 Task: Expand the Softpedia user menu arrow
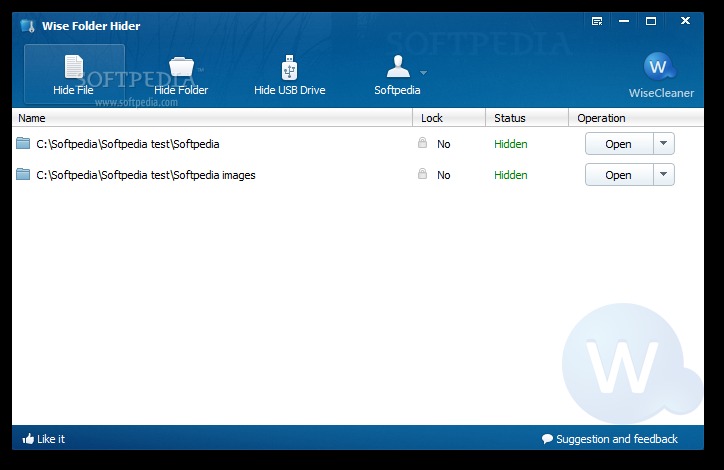[423, 73]
